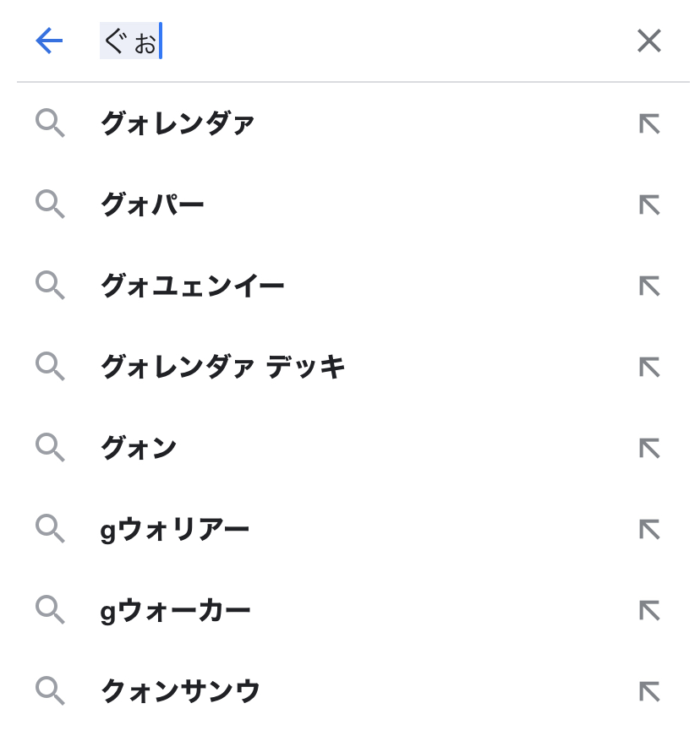Click search icon beside グォパー
Viewport: 700px width, 736px height.
click(50, 205)
